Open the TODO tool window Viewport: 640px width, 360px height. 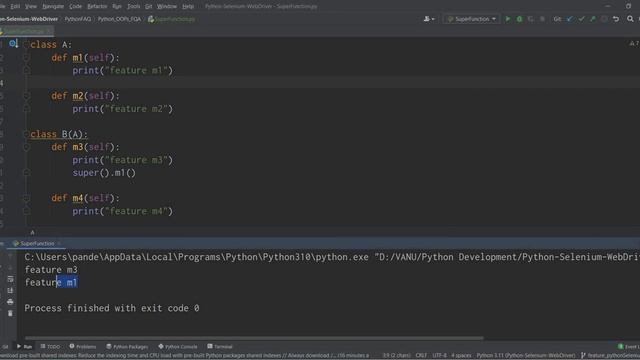pos(50,347)
